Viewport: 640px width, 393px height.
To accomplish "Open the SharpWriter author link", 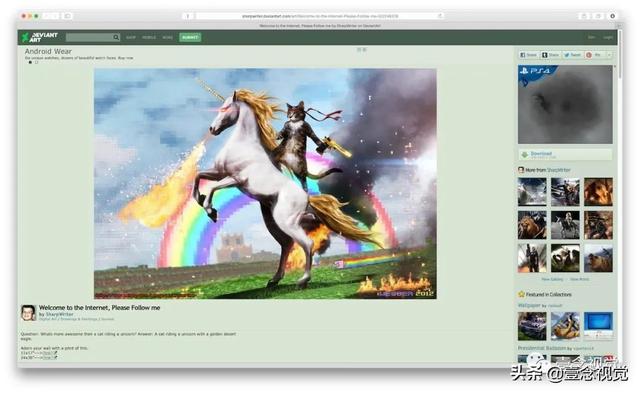I will click(60, 314).
